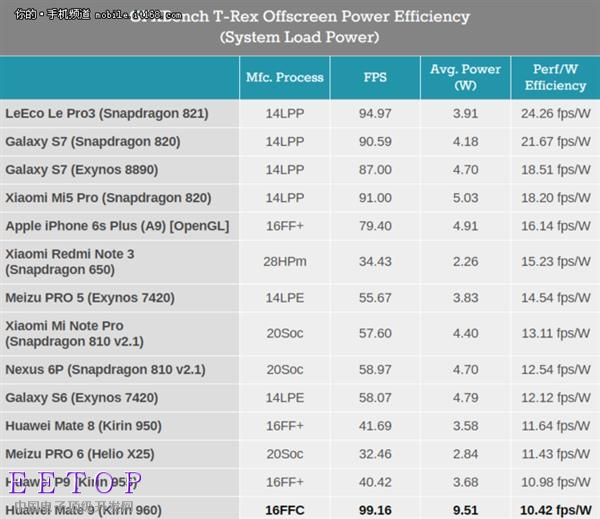Viewport: 600px width, 519px height.
Task: Click the efficiency value 15.23 fps/W
Action: click(x=556, y=261)
